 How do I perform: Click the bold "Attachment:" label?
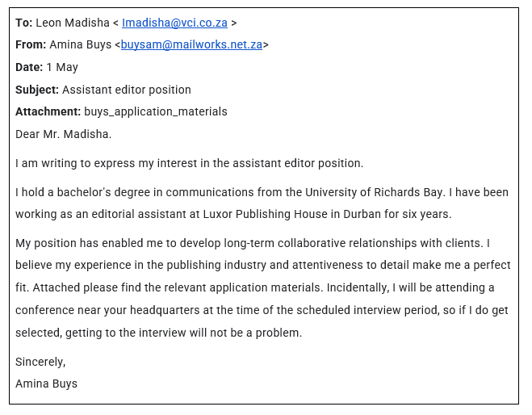48,111
